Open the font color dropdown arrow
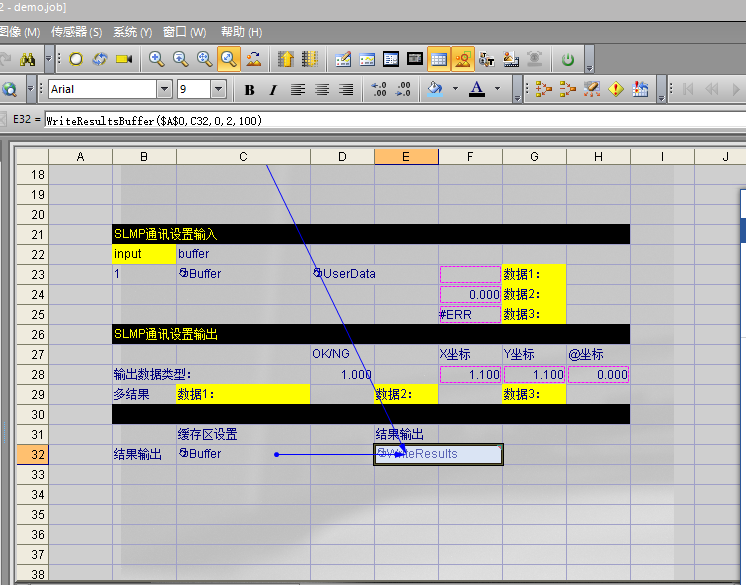The image size is (746, 585). click(498, 89)
